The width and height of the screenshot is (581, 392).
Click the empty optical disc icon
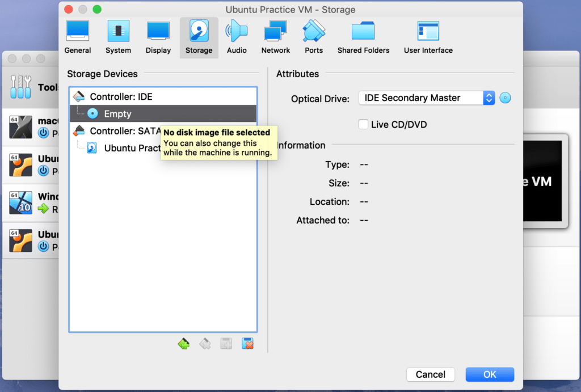tap(92, 114)
